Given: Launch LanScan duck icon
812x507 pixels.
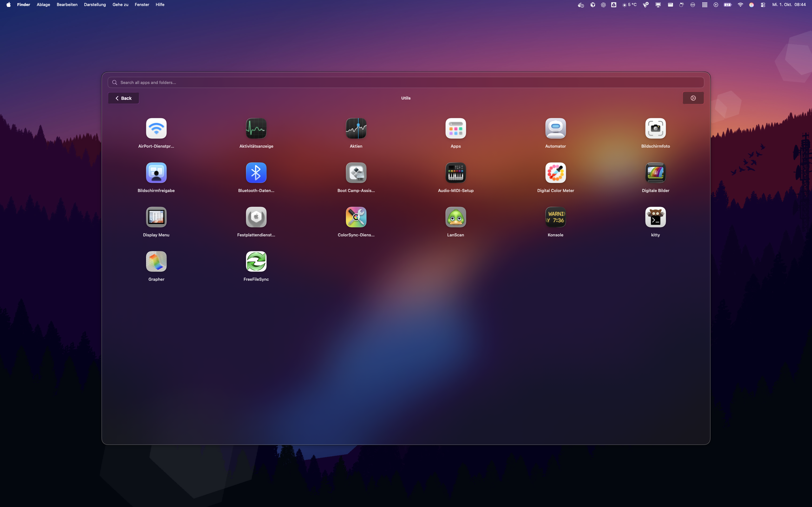Looking at the screenshot, I should 455,217.
